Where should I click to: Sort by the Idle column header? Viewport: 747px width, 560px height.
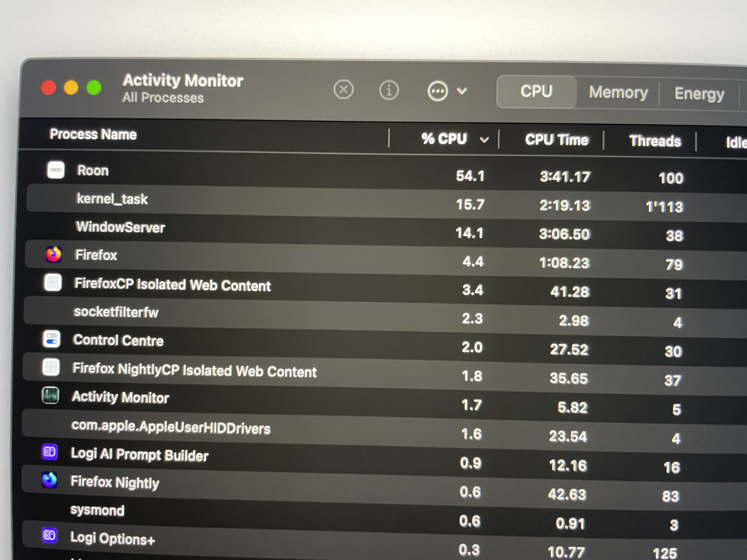coord(736,142)
